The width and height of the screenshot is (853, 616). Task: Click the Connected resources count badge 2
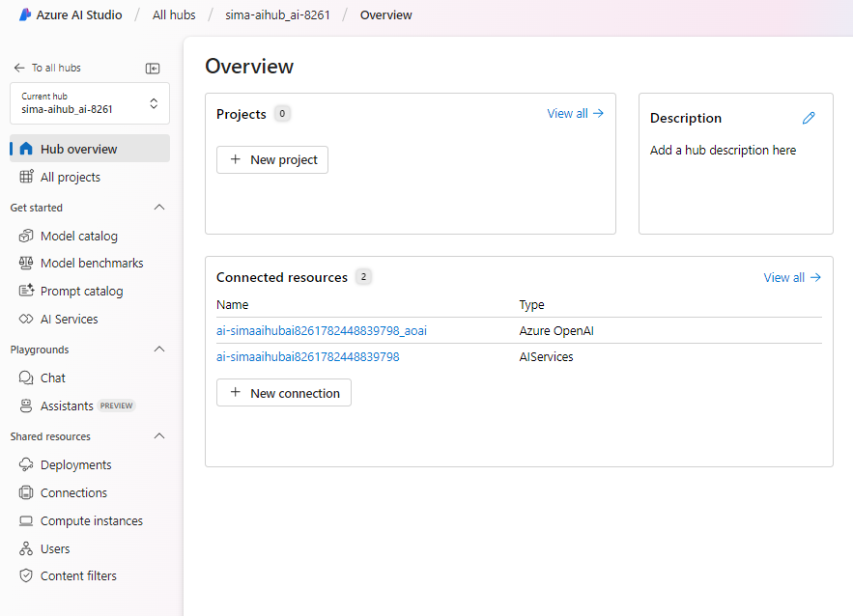(x=363, y=277)
